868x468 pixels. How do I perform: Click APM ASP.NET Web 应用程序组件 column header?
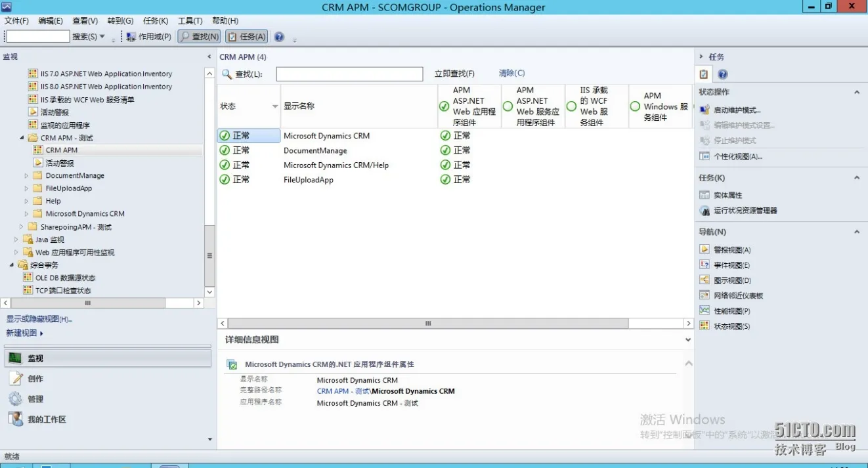[469, 106]
